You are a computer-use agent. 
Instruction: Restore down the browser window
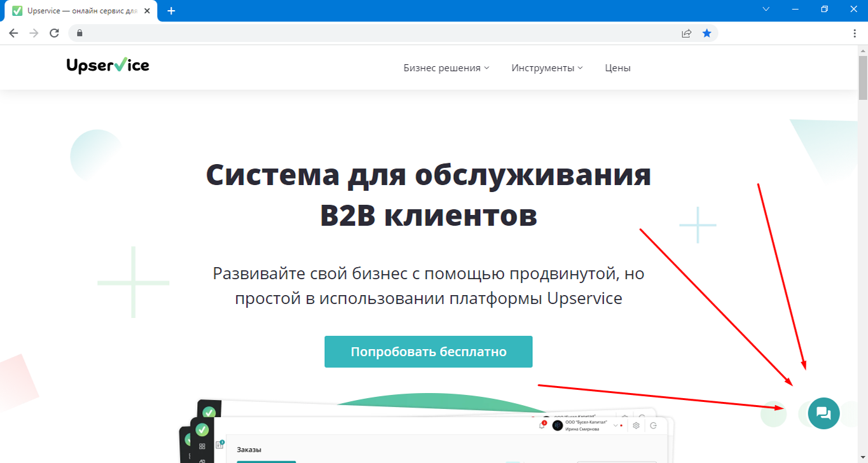(x=824, y=9)
